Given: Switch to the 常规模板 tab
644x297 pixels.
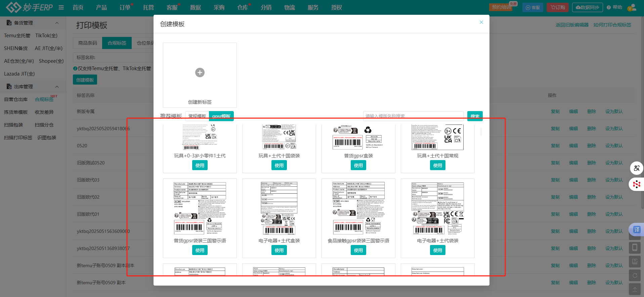Looking at the screenshot, I should pyautogui.click(x=197, y=116).
